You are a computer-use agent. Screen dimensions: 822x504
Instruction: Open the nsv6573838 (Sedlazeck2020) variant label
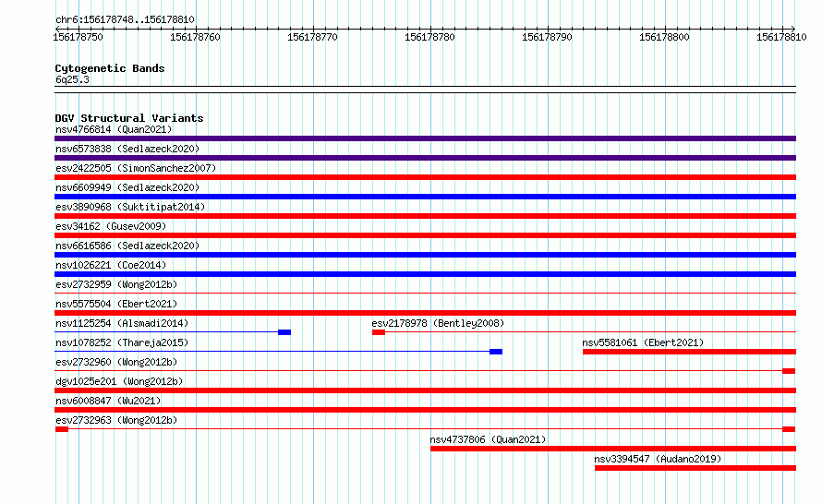(127, 149)
